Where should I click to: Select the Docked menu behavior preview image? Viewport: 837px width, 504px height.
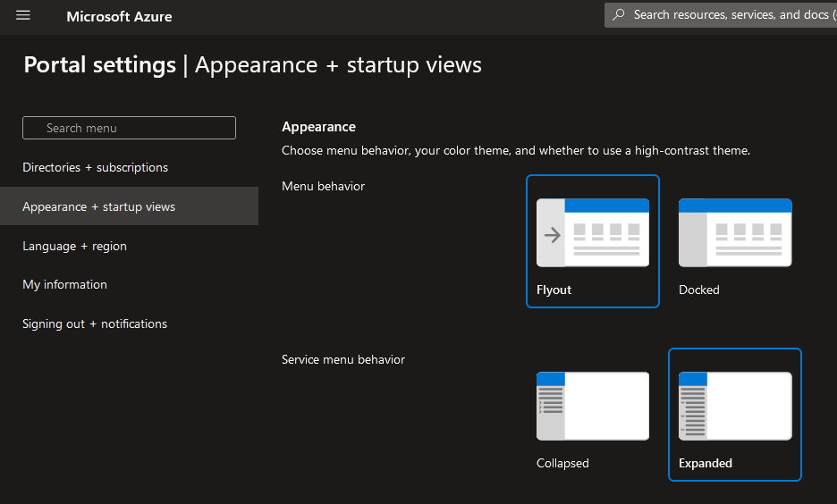735,232
